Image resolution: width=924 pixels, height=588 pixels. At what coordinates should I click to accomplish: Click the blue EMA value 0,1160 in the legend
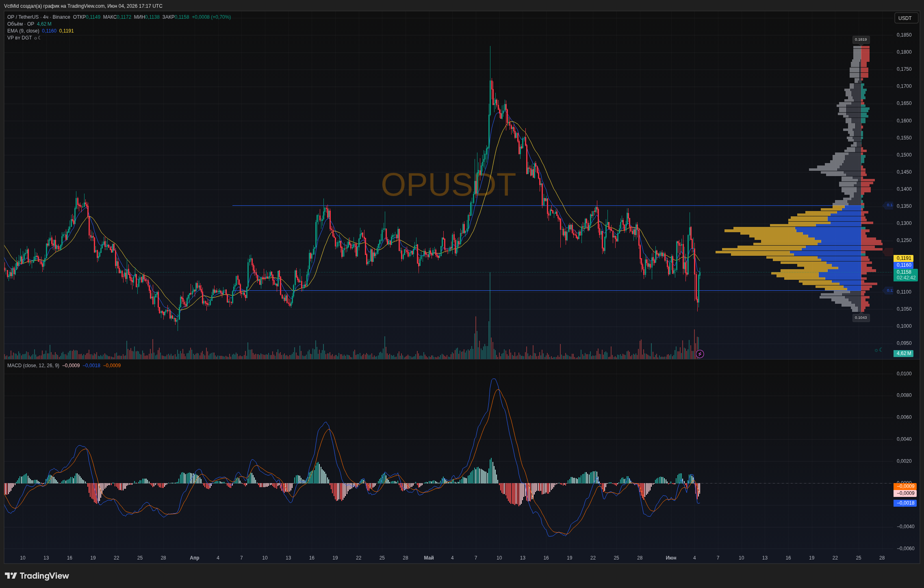pos(49,31)
